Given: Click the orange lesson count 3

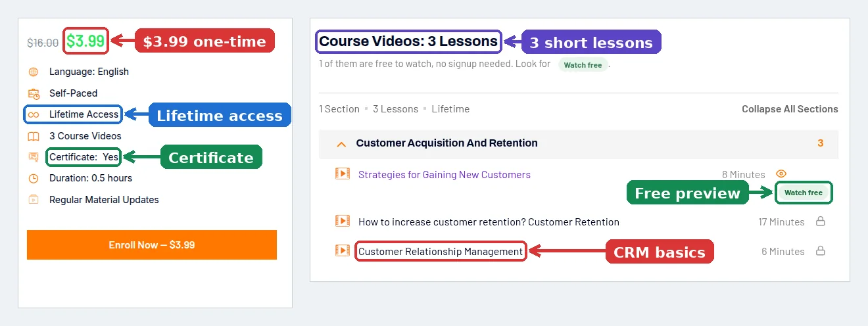Looking at the screenshot, I should click(820, 143).
